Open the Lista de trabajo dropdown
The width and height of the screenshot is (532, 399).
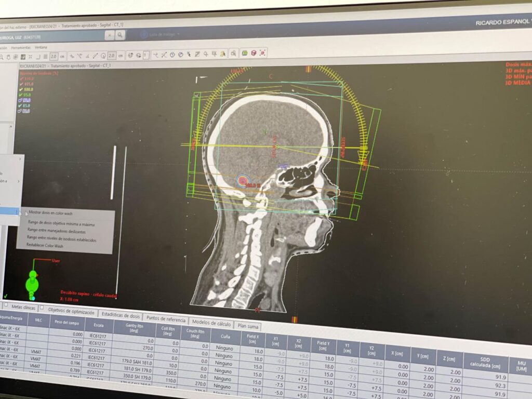pyautogui.click(x=164, y=34)
